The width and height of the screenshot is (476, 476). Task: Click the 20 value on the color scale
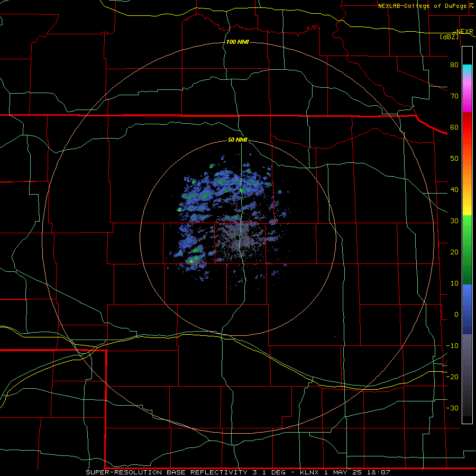(454, 252)
